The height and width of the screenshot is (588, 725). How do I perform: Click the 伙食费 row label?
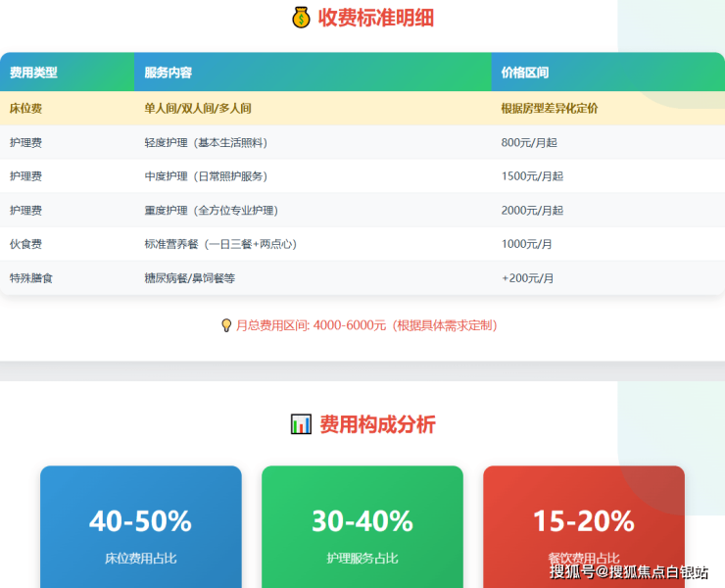pos(25,244)
